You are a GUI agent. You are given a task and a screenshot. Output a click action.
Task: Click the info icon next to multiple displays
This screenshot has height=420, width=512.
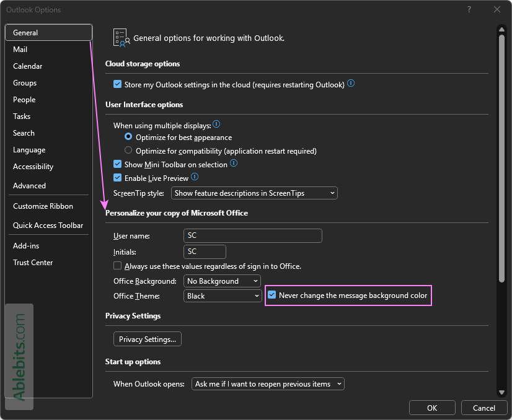tap(216, 125)
